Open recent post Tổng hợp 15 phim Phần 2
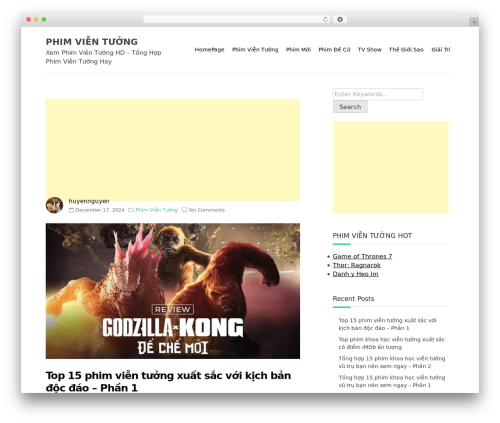 point(392,362)
